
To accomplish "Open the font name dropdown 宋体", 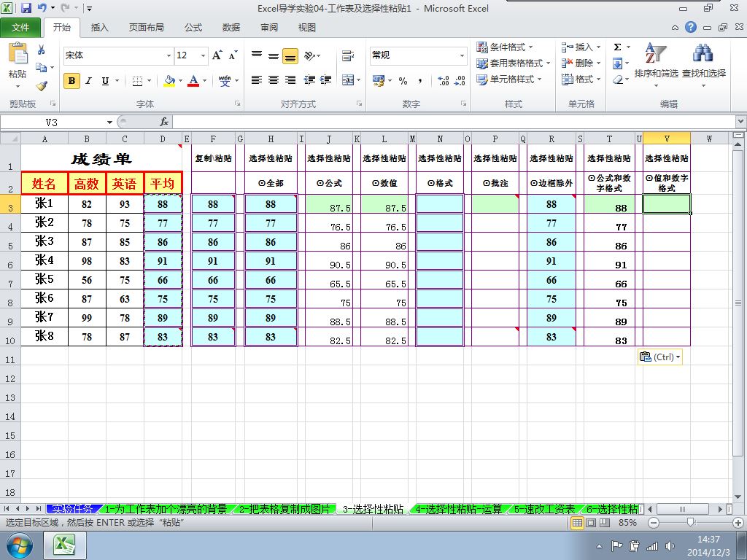I will point(169,55).
